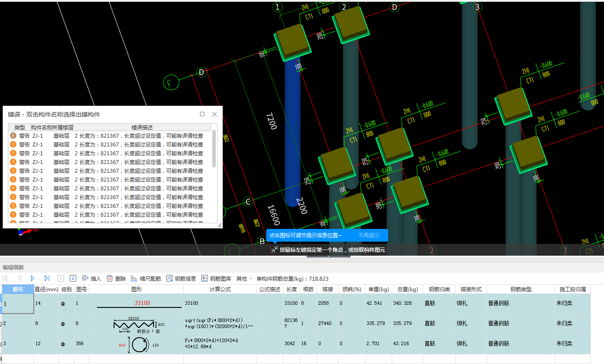Click 公式描述 column header

pyautogui.click(x=270, y=289)
